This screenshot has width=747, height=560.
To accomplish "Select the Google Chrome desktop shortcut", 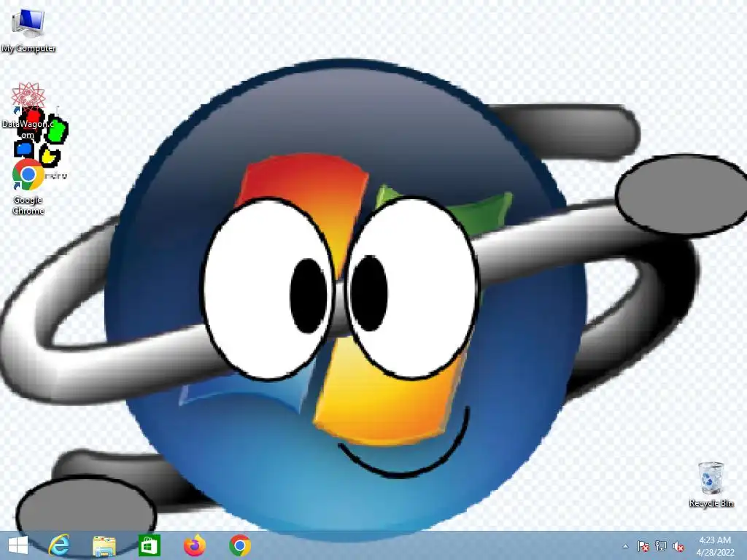I will tap(28, 187).
